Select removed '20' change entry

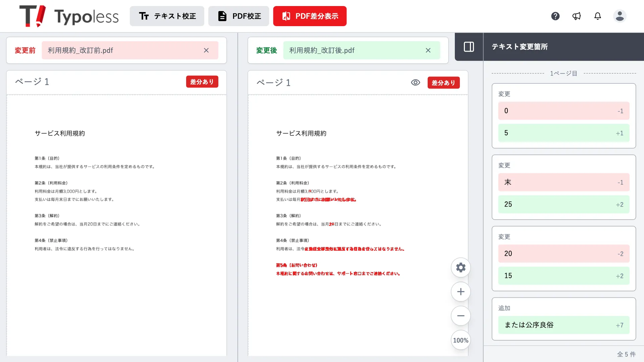[564, 254]
